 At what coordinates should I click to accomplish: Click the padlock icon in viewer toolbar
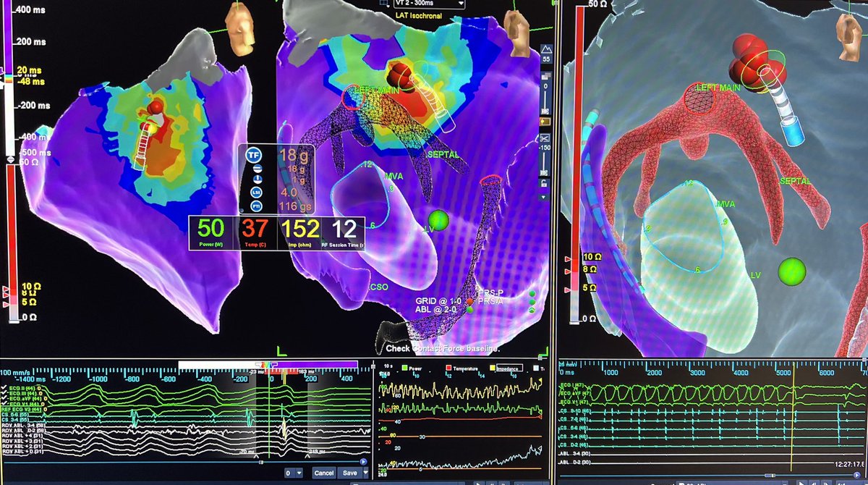(x=544, y=183)
